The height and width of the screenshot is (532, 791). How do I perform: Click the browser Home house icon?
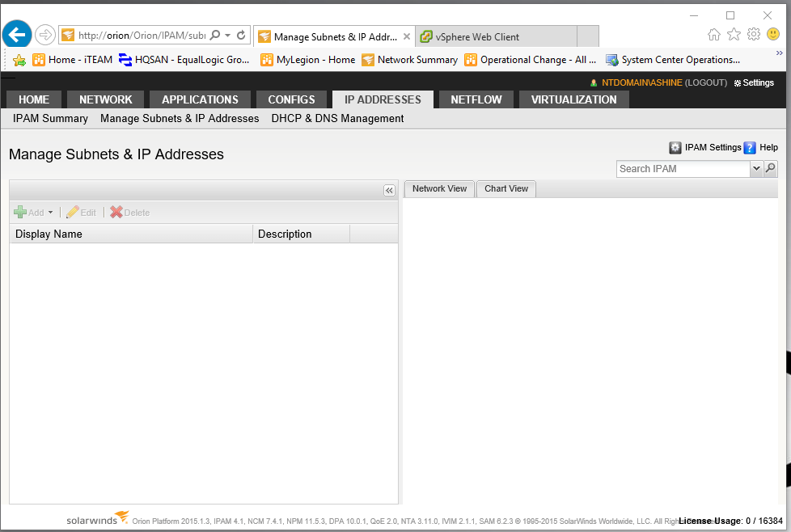(714, 34)
